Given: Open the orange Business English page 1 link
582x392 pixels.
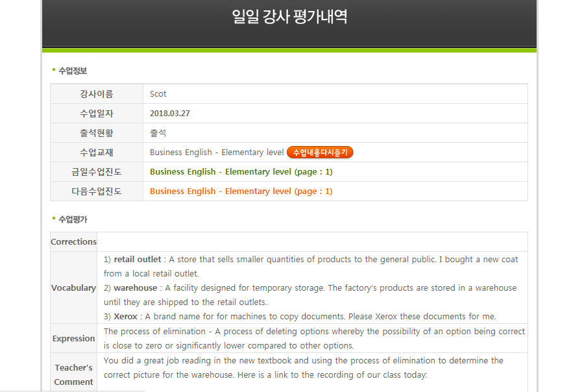Looking at the screenshot, I should coord(241,191).
